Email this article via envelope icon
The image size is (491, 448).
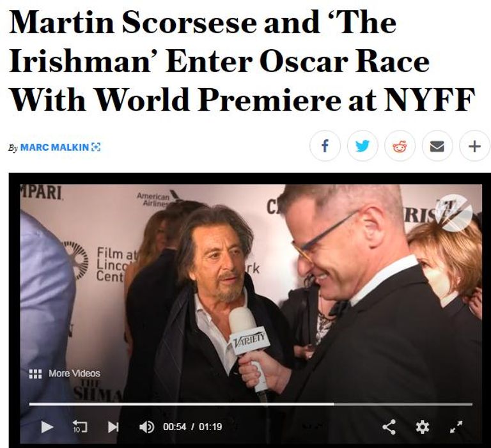437,146
